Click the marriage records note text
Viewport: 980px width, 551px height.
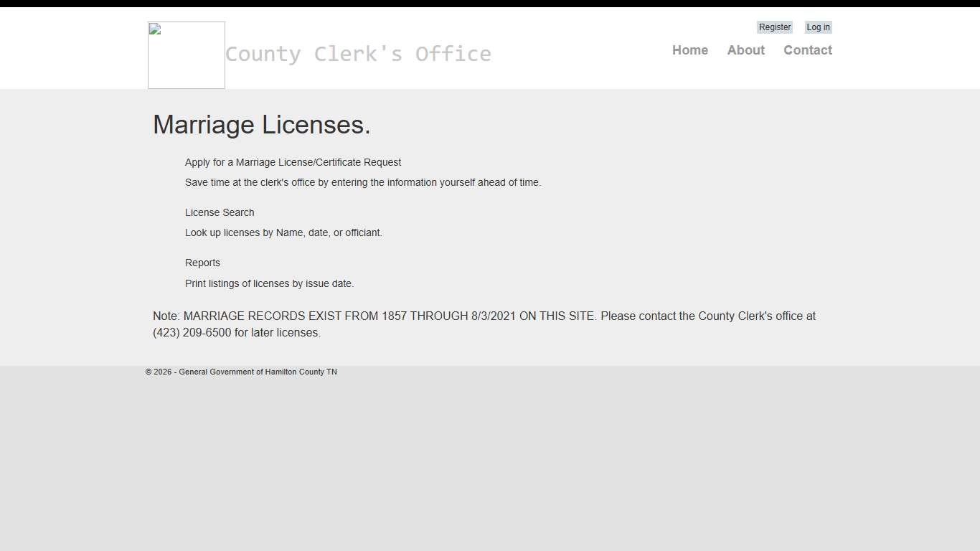point(484,316)
